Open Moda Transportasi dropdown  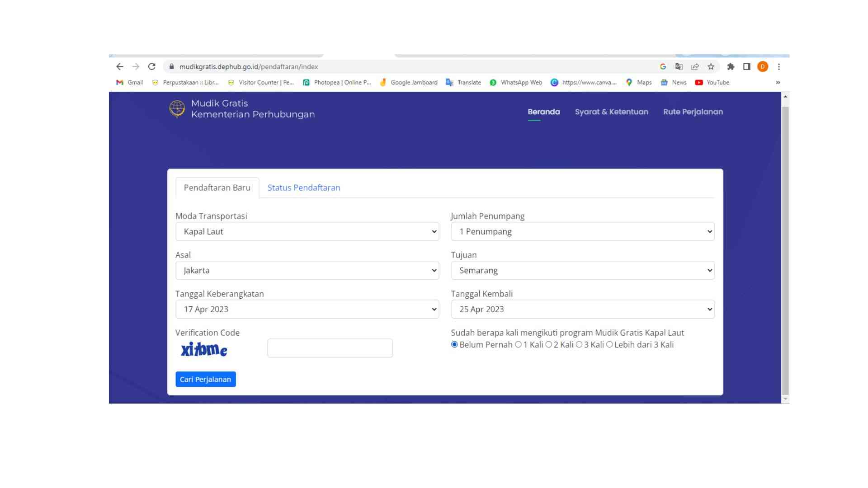pos(307,231)
